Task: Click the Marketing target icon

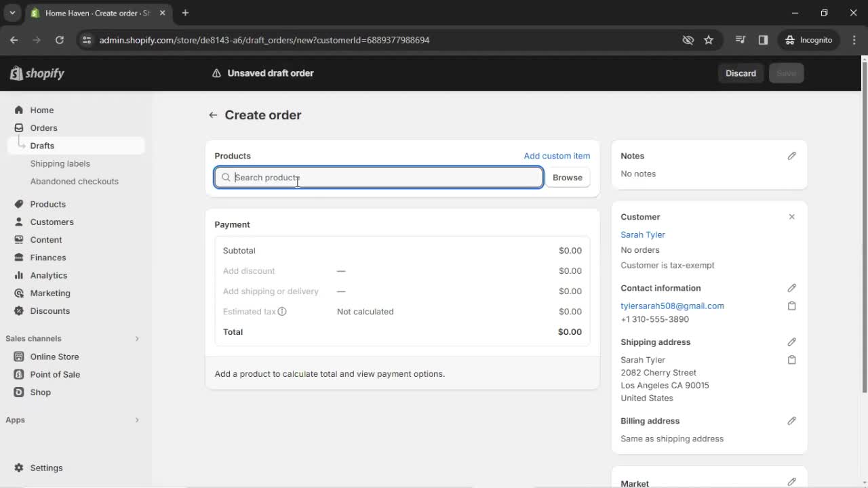Action: click(x=18, y=293)
